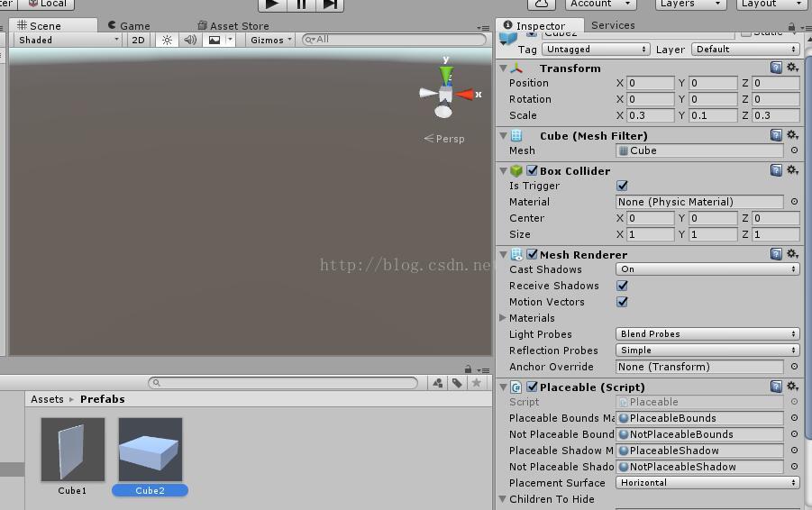The height and width of the screenshot is (510, 812).
Task: Open search by label tag icon
Action: pos(457,383)
